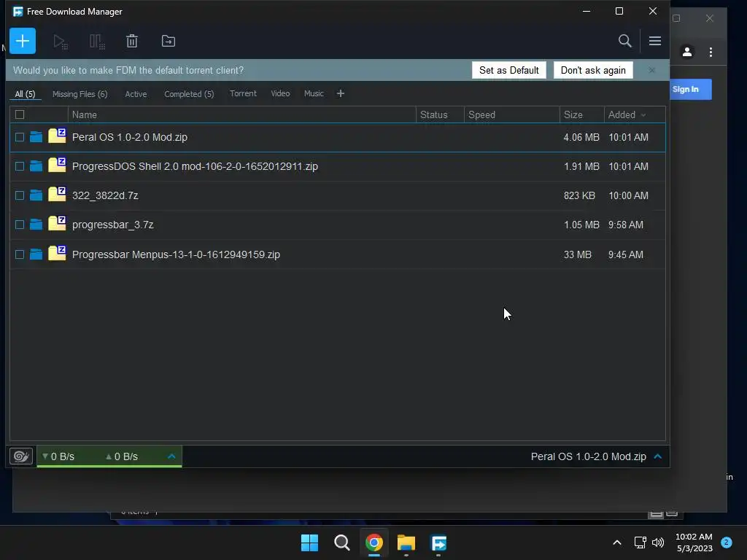747x560 pixels.
Task: Click 823 KB size cell
Action: (579, 195)
